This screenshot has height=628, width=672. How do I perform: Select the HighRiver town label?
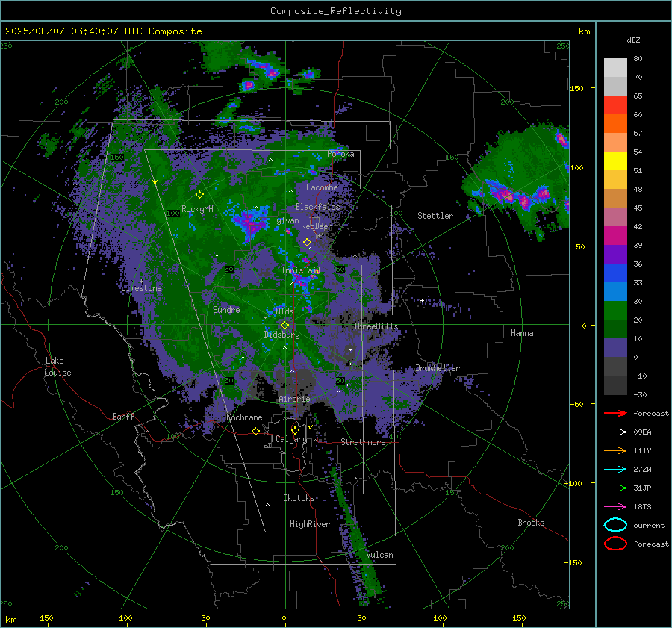tap(310, 524)
